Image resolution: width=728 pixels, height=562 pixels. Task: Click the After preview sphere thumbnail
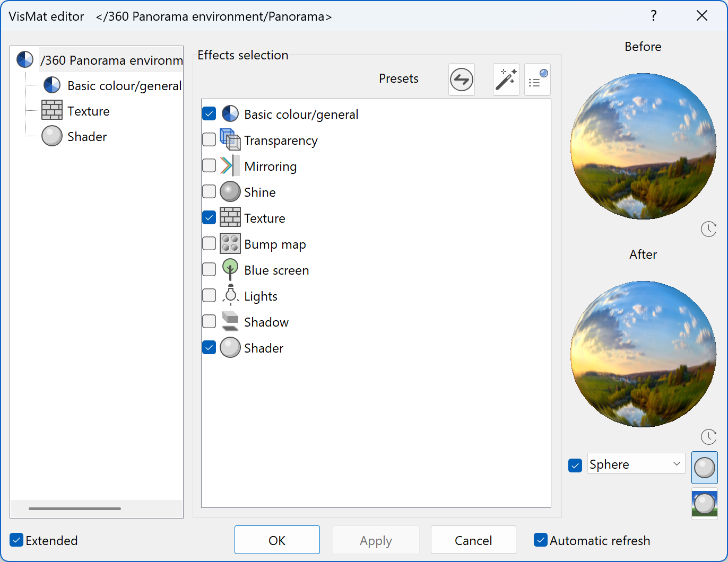point(643,354)
